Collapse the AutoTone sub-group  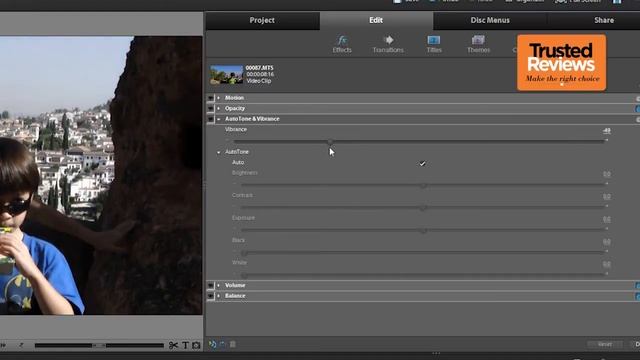(x=219, y=152)
